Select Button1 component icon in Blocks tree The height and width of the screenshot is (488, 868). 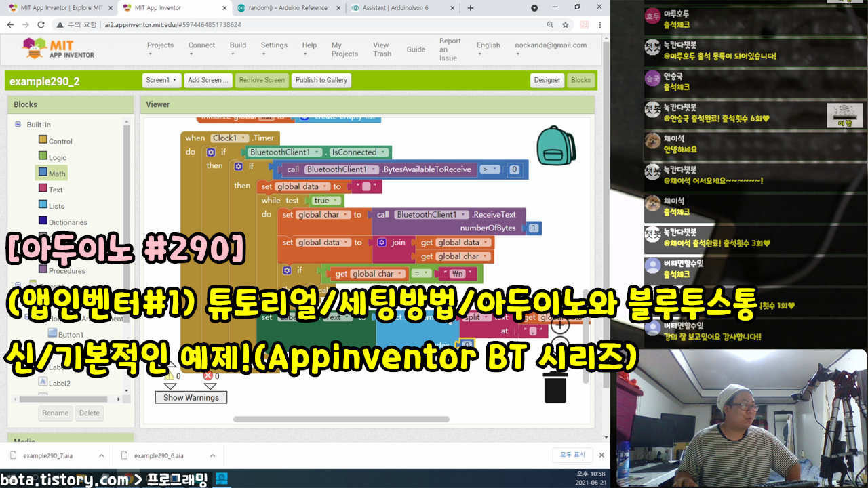52,334
